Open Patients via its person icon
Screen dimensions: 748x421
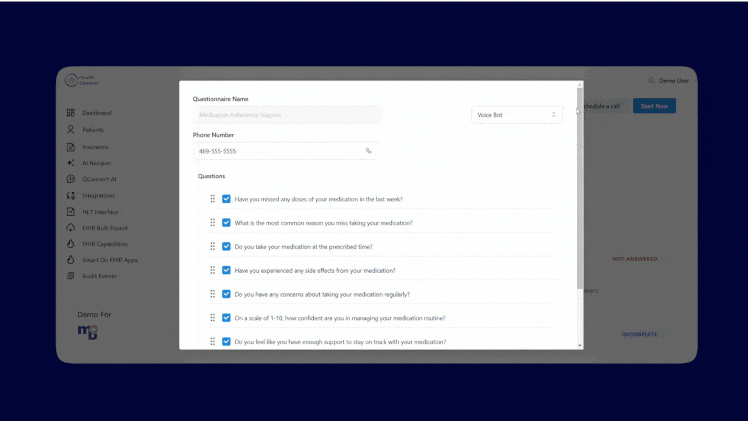coord(71,129)
